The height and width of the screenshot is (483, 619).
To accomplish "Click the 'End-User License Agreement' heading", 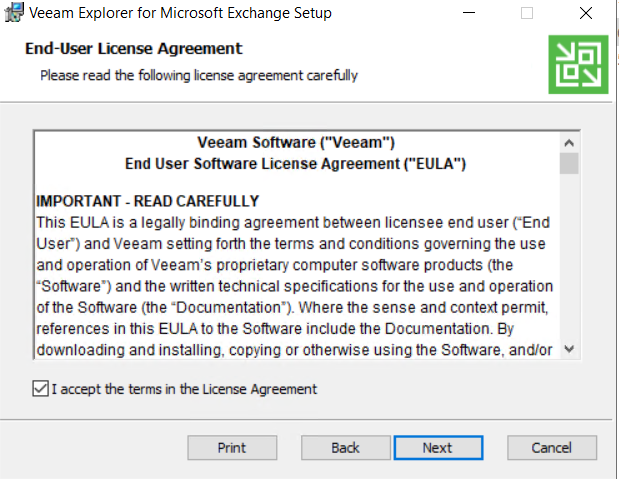I will pos(133,49).
